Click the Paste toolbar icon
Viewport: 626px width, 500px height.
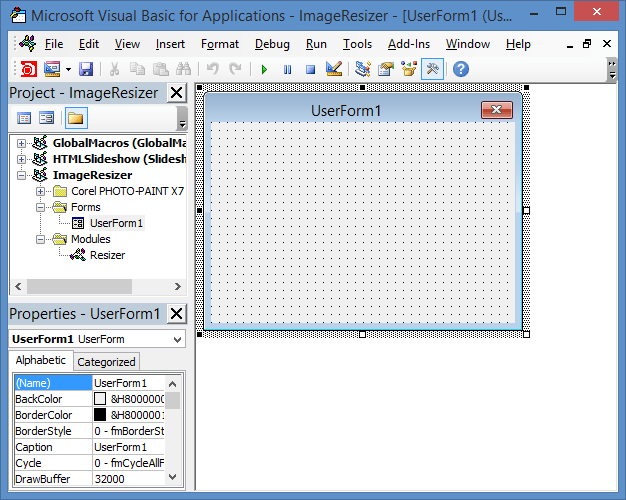coord(160,69)
